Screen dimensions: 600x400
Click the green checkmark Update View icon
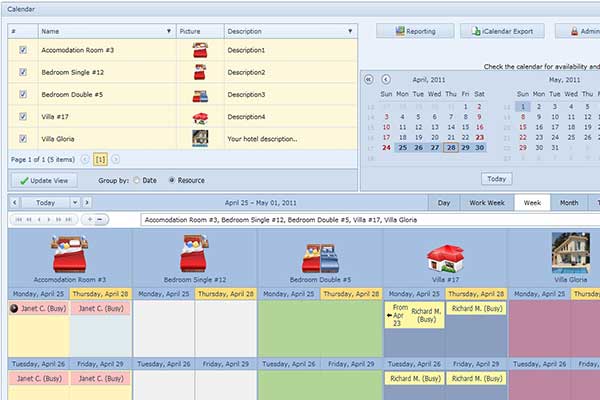24,181
